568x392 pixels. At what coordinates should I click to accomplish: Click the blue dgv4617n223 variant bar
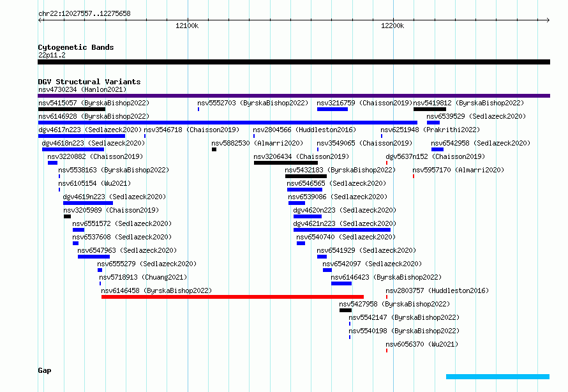click(82, 136)
